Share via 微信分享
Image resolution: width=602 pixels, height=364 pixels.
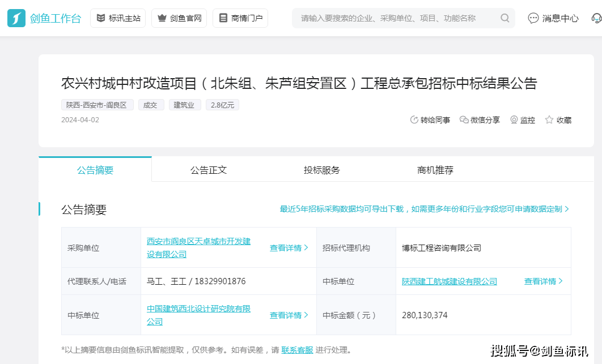click(480, 120)
